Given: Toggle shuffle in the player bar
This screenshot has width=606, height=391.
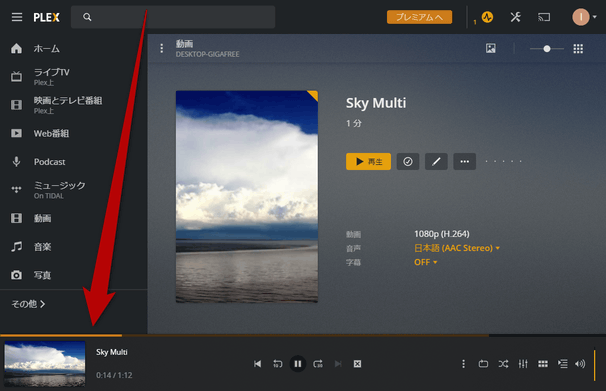Looking at the screenshot, I should [x=503, y=364].
